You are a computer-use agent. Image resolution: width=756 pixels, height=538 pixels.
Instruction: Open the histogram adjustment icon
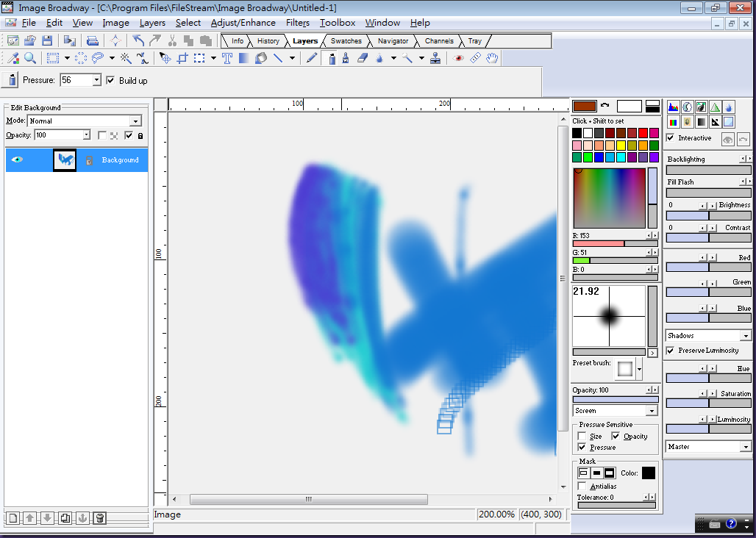pyautogui.click(x=673, y=107)
